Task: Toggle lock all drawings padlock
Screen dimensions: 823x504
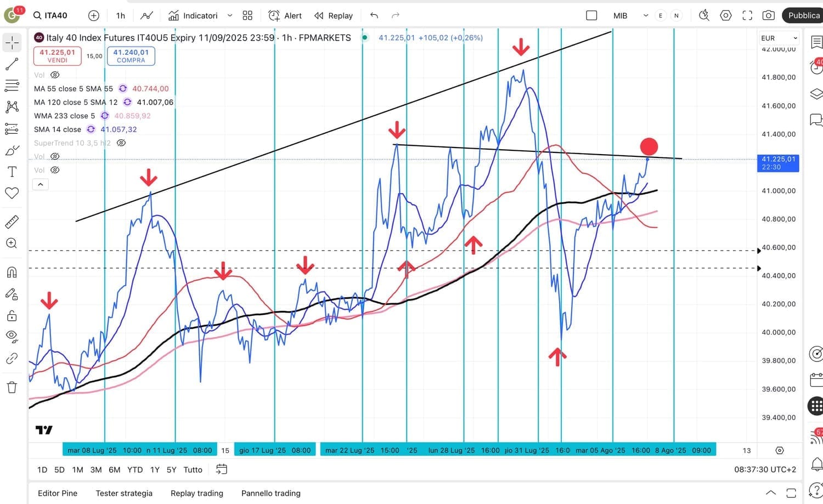Action: tap(12, 316)
